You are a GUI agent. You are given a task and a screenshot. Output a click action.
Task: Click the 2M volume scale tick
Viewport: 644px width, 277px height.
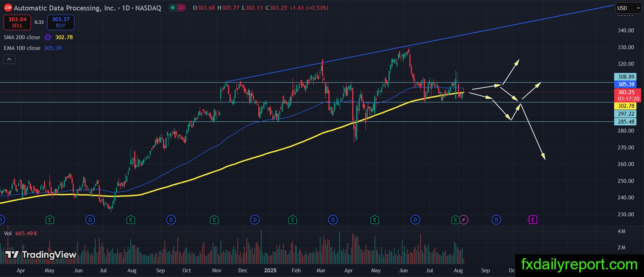coord(621,248)
